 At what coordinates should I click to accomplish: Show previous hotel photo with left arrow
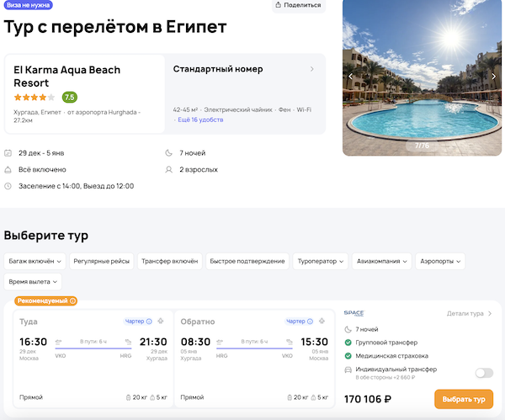point(351,77)
